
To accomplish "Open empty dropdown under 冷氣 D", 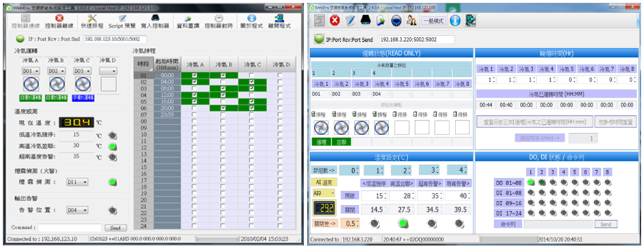I will 108,71.
